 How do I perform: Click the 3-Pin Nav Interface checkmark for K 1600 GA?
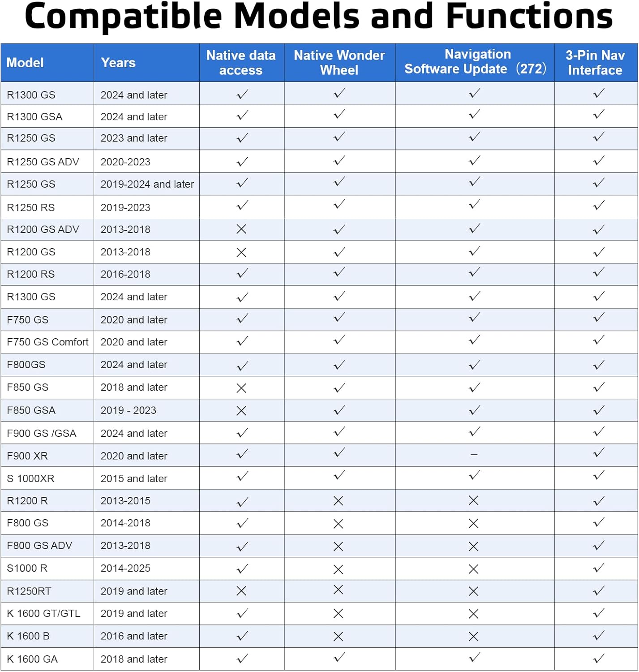point(599,659)
